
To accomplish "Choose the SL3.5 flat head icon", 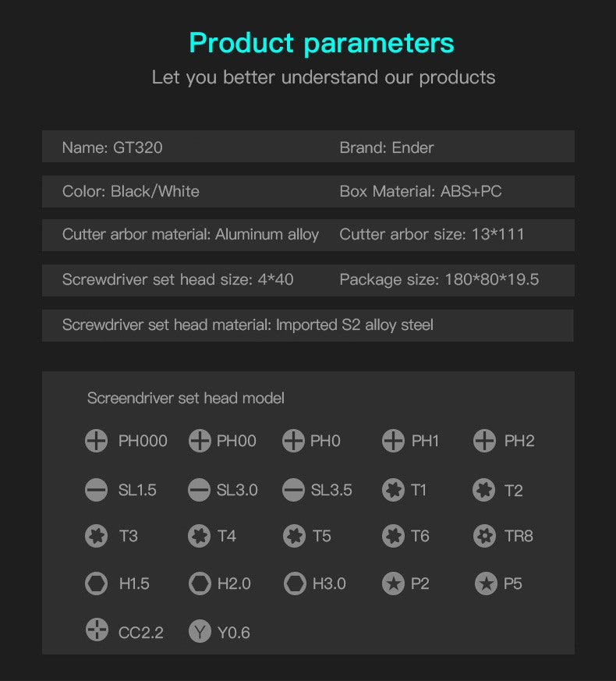I will [x=293, y=490].
